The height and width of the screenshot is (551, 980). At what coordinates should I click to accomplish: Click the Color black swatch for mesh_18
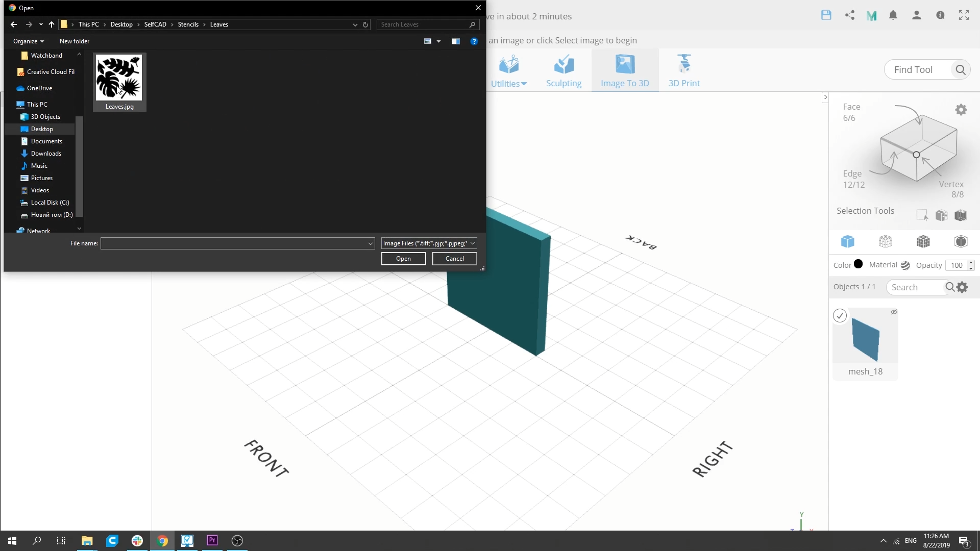(859, 264)
